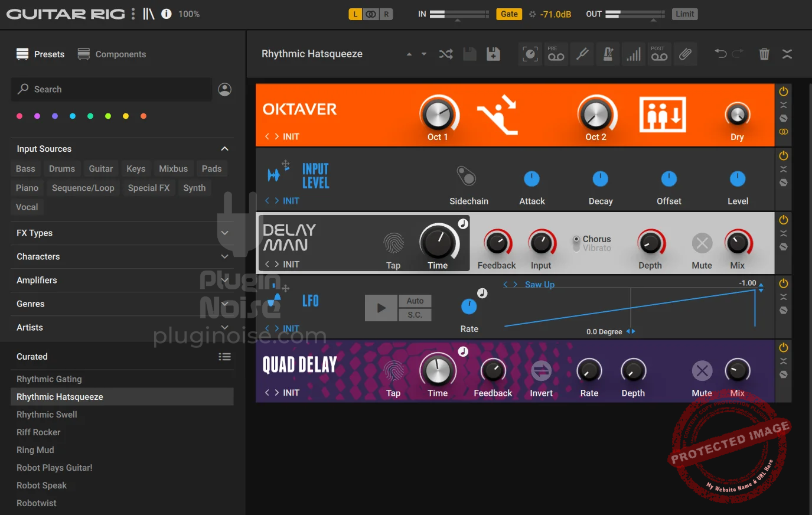Expand the FX Types section

pos(224,233)
